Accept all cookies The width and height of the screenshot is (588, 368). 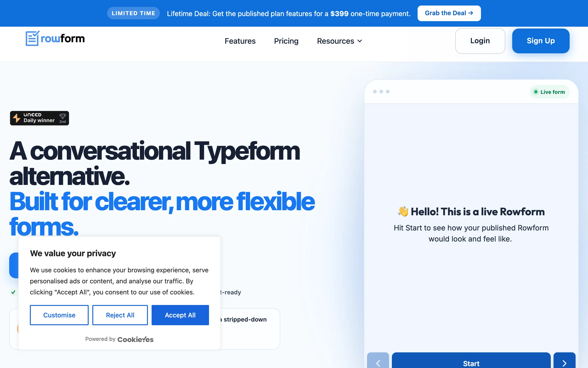click(180, 315)
